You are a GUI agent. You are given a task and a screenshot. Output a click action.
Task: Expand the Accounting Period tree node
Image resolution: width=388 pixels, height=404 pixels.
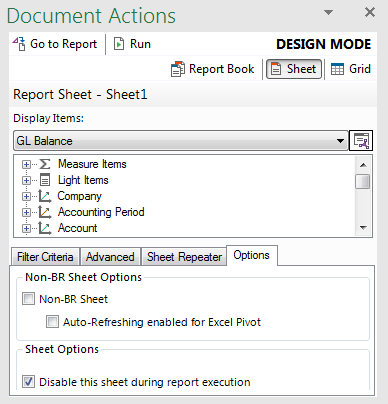click(26, 212)
